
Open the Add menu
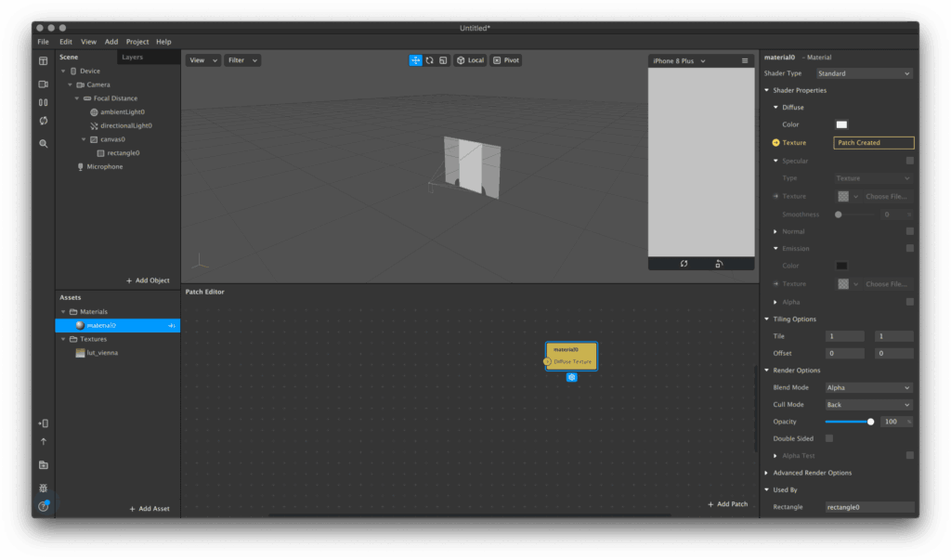click(x=111, y=42)
